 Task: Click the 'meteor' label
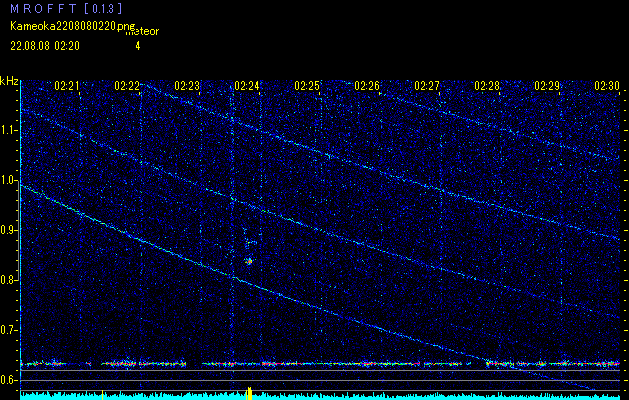pos(142,31)
